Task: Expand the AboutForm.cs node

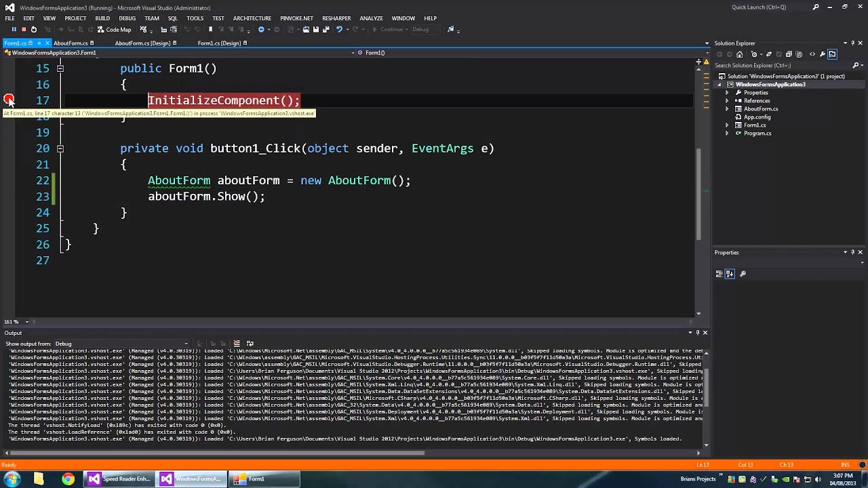Action: tap(728, 109)
